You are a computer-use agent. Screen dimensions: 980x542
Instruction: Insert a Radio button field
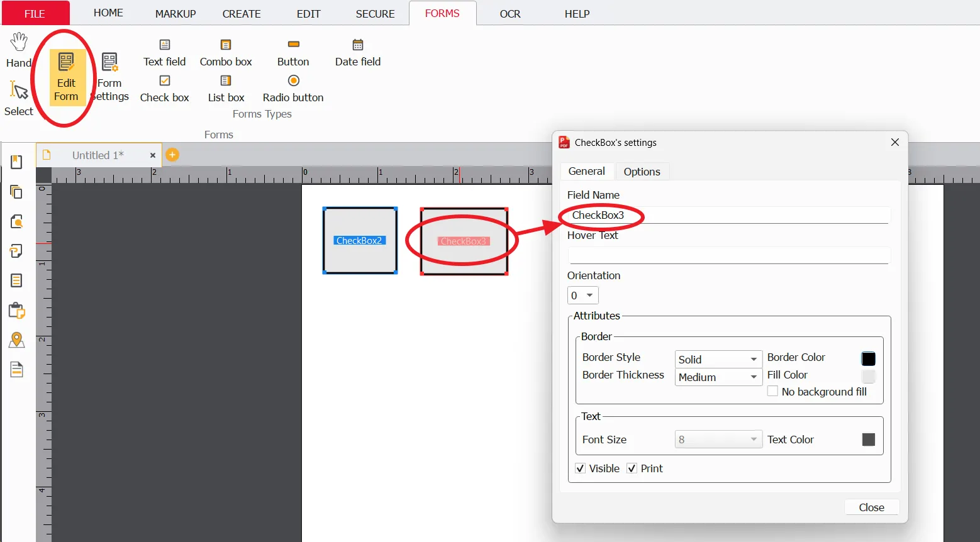pyautogui.click(x=293, y=89)
